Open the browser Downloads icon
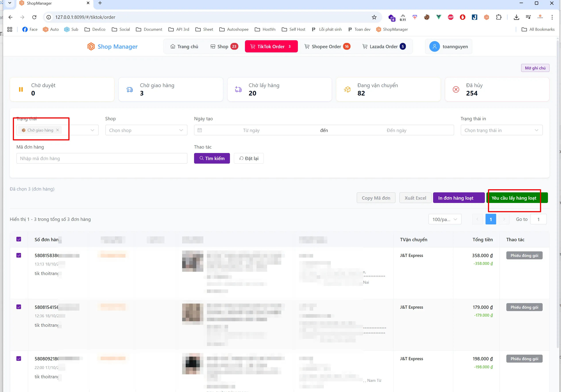The height and width of the screenshot is (392, 561). click(516, 17)
